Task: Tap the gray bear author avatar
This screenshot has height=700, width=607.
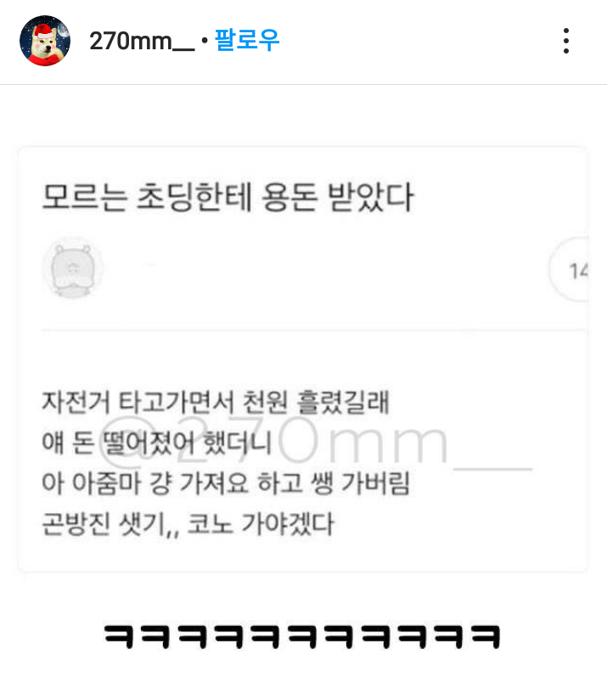Action: pos(73,269)
